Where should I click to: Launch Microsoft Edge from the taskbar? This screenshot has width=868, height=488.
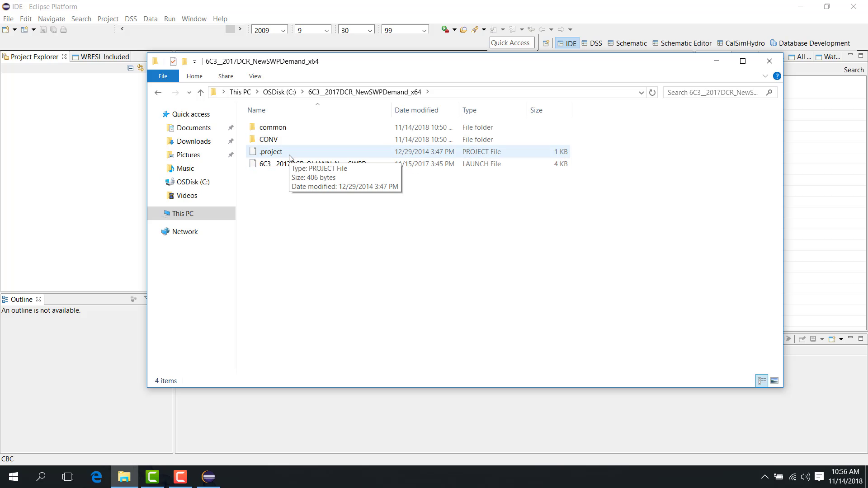click(96, 477)
